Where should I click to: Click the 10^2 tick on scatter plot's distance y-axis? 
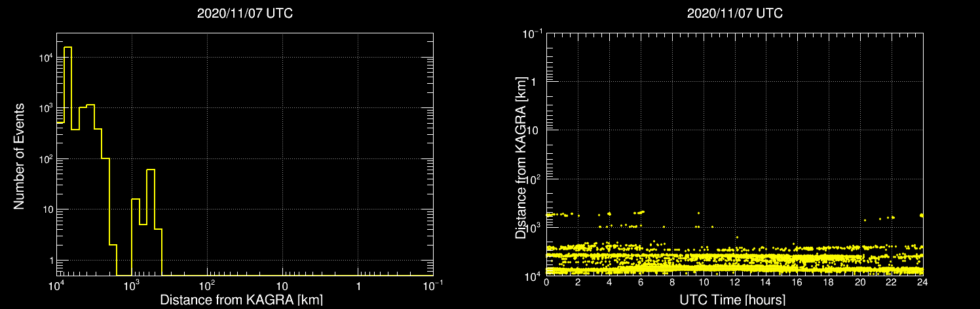tap(535, 178)
